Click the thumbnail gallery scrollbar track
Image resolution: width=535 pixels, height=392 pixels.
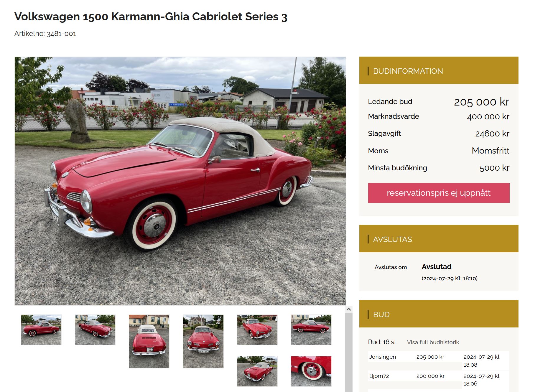pos(349,354)
